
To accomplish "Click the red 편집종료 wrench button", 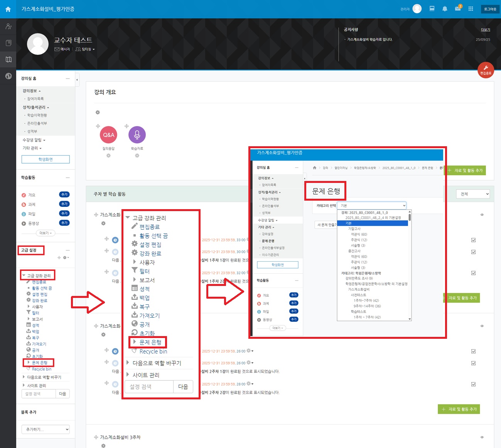I will [x=486, y=70].
